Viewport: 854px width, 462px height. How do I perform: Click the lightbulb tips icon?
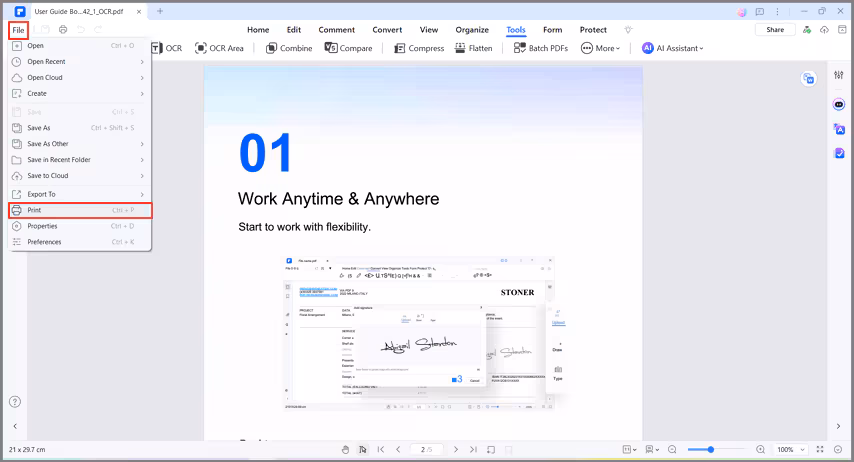click(x=629, y=30)
